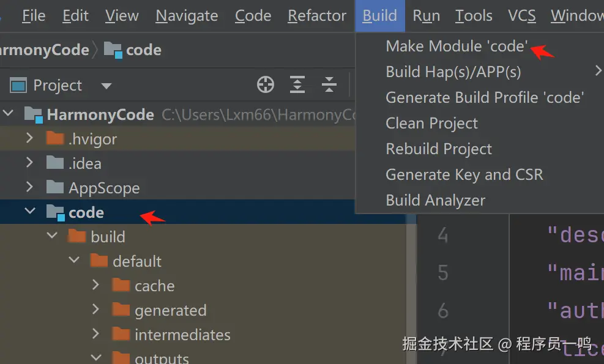This screenshot has width=604, height=364.
Task: Click the HarmonyCode root module folder icon
Action: tap(33, 114)
